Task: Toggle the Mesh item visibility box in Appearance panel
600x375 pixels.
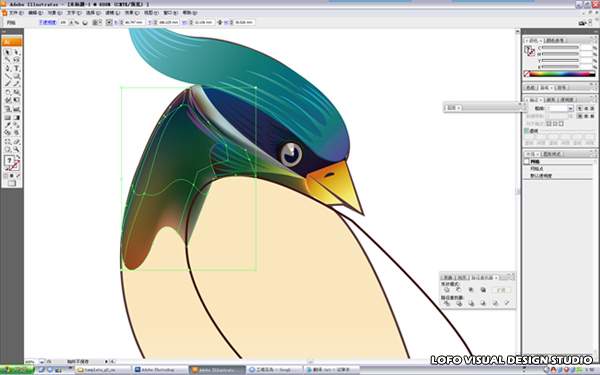Action: click(527, 161)
